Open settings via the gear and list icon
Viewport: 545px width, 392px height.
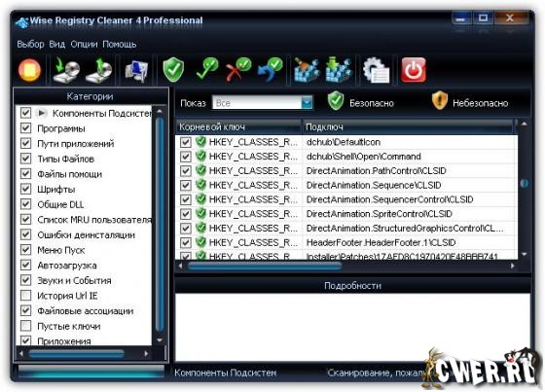point(376,71)
